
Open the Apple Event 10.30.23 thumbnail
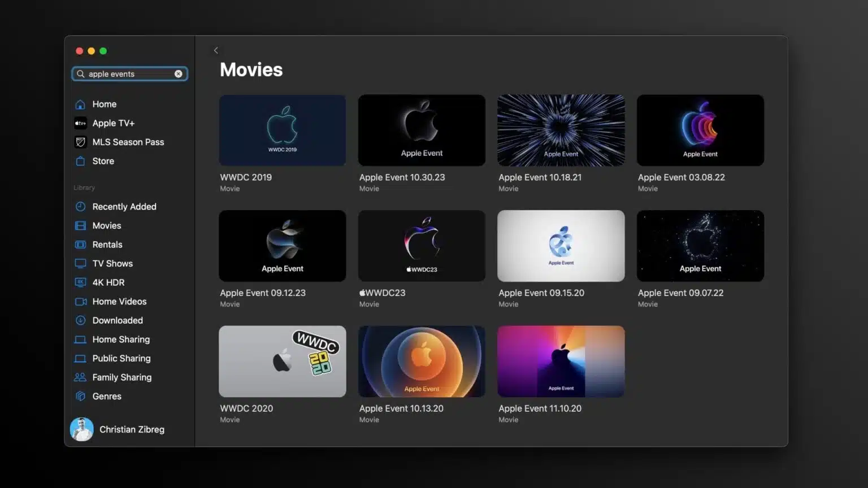pyautogui.click(x=422, y=130)
